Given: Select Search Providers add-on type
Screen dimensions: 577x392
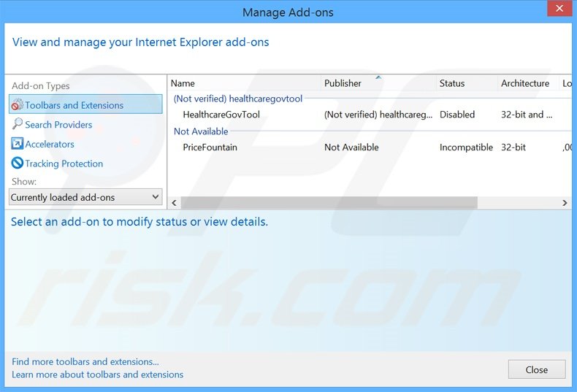Looking at the screenshot, I should pos(58,125).
